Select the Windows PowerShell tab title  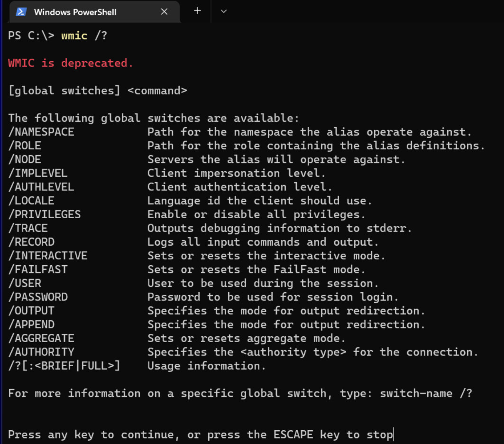tap(75, 12)
